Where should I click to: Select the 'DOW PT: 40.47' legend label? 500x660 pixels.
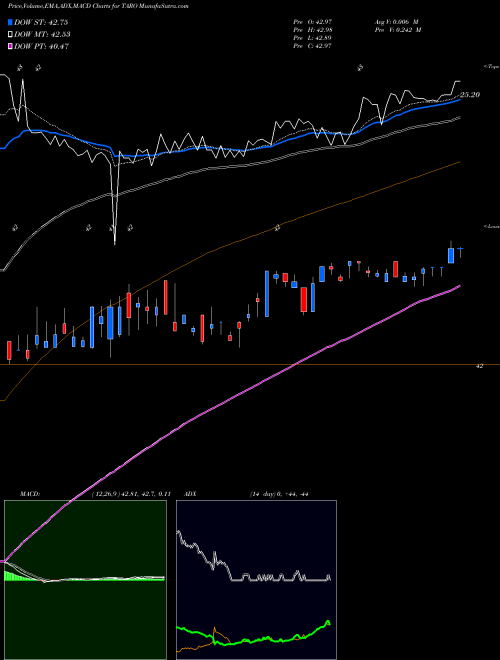[x=41, y=46]
